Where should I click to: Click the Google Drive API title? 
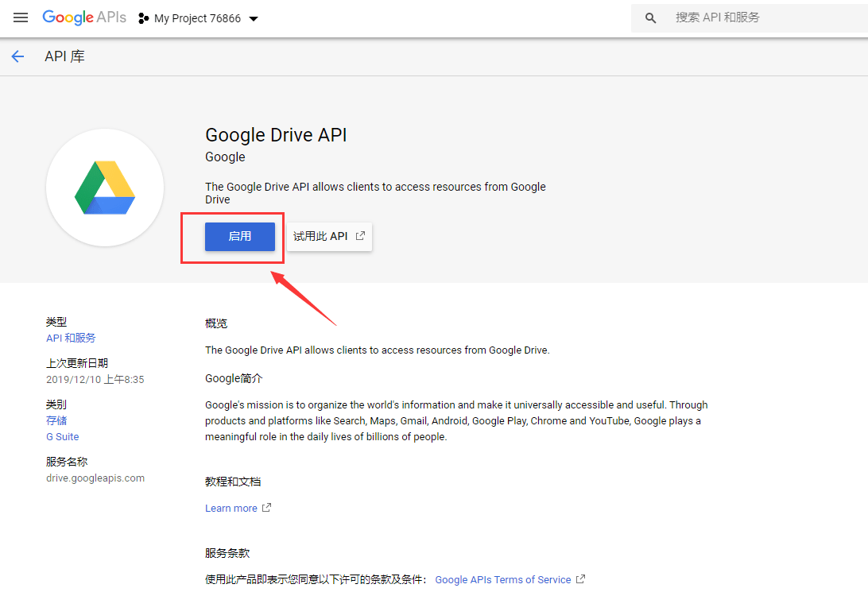click(x=276, y=135)
